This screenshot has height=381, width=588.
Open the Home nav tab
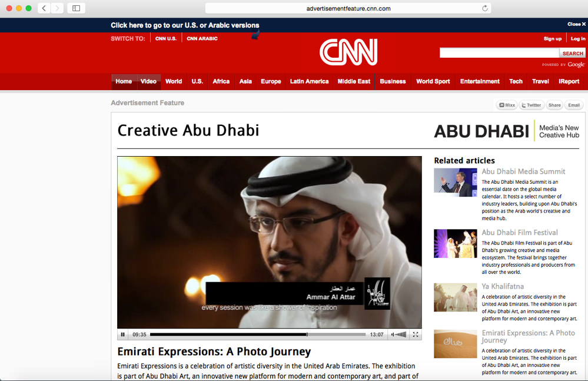click(124, 81)
